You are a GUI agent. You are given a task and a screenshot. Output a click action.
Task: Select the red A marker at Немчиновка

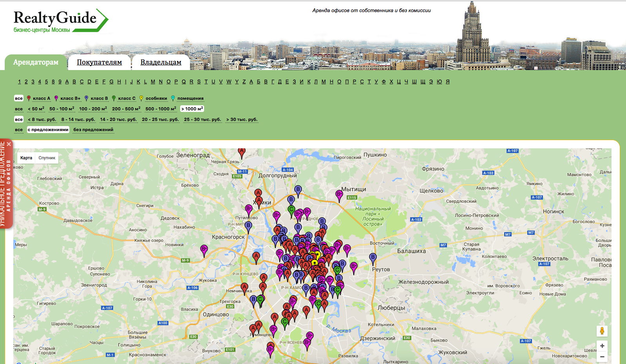pyautogui.click(x=244, y=288)
